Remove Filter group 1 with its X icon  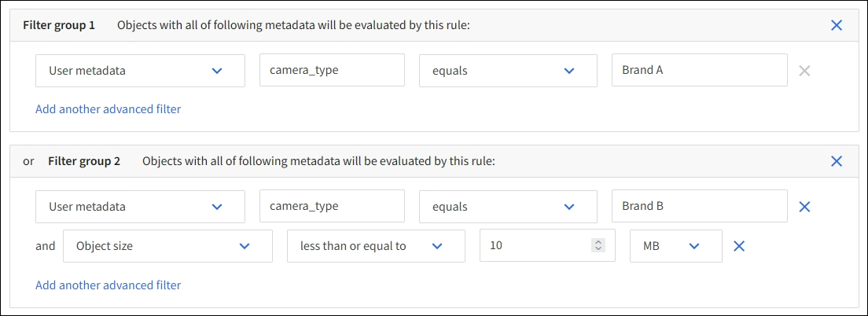click(837, 25)
